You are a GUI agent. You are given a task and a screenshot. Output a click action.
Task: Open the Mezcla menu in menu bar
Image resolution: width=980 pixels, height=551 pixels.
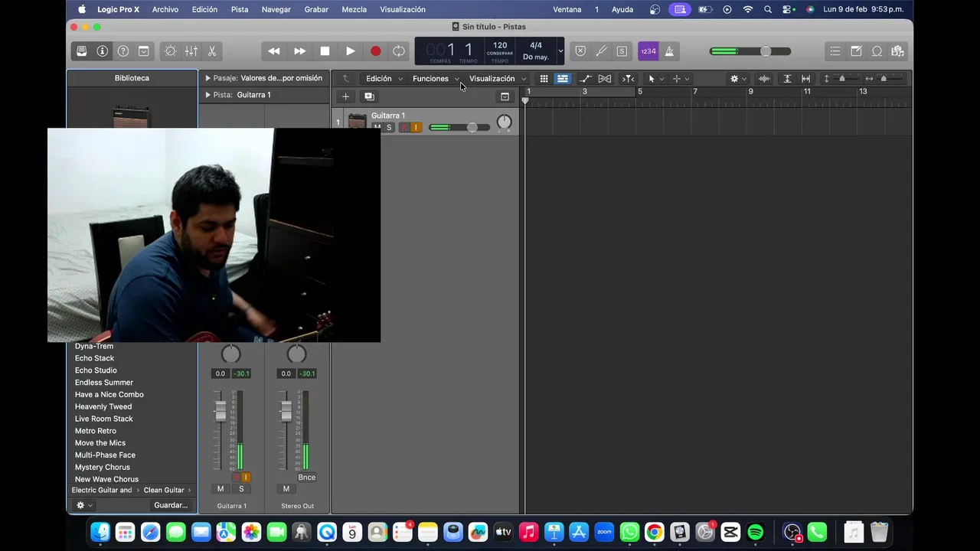354,9
